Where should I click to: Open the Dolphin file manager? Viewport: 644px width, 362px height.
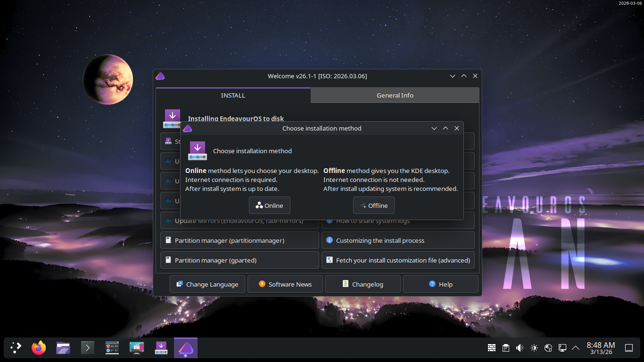tap(63, 348)
